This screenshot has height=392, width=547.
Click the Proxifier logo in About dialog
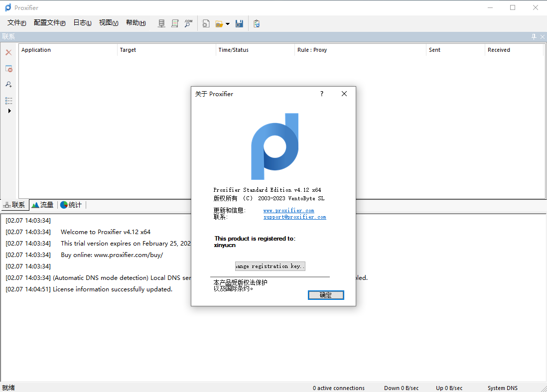click(275, 146)
